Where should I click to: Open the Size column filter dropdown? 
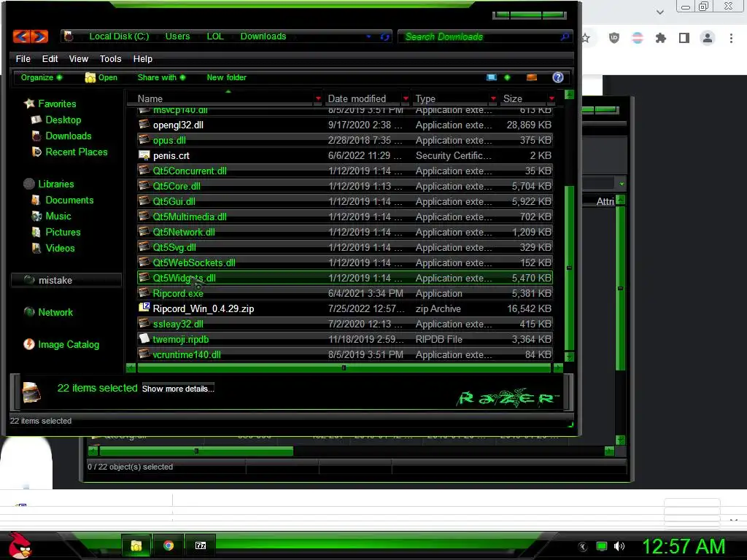(x=551, y=98)
